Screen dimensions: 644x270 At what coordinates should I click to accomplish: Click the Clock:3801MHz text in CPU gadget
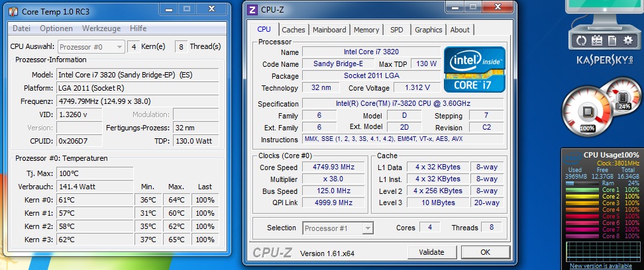(618, 163)
